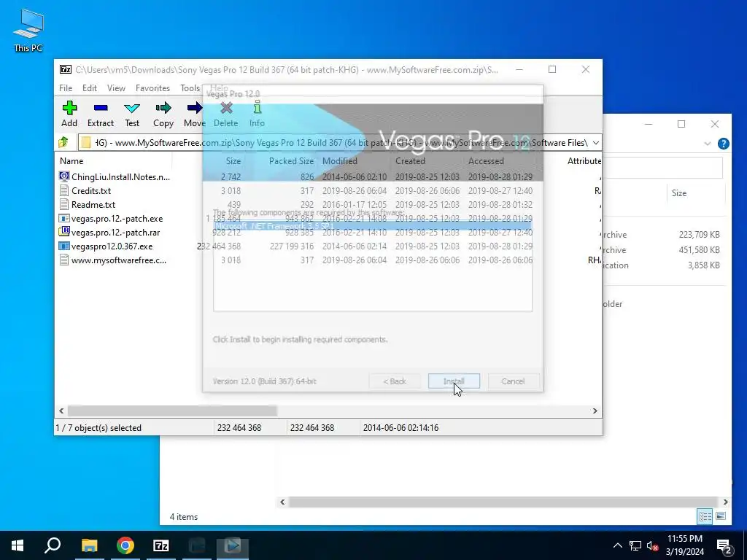Screen dimensions: 747x560
Task: Select Microsoft .NET Framework 3.5 SP1 component
Action: tap(373, 226)
